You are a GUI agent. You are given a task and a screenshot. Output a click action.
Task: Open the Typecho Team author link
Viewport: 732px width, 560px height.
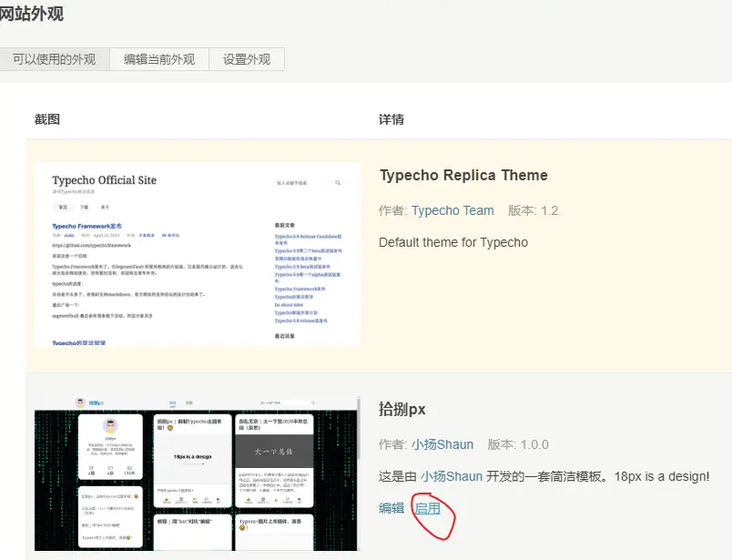[x=452, y=210]
